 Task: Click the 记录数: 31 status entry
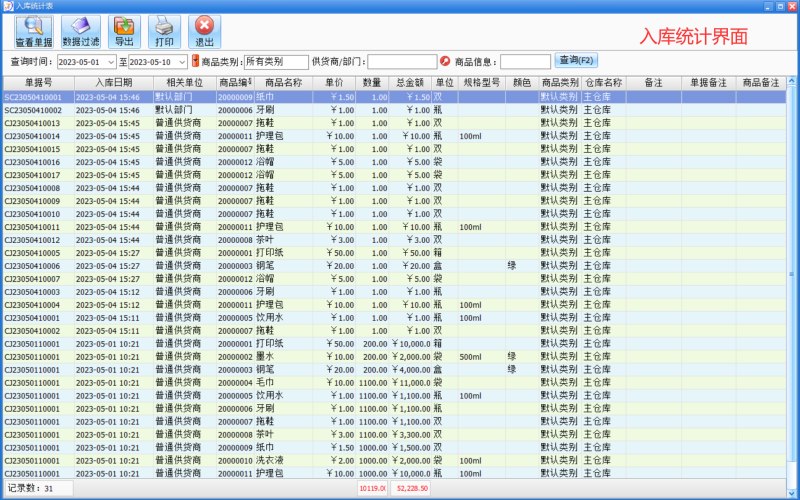click(39, 488)
